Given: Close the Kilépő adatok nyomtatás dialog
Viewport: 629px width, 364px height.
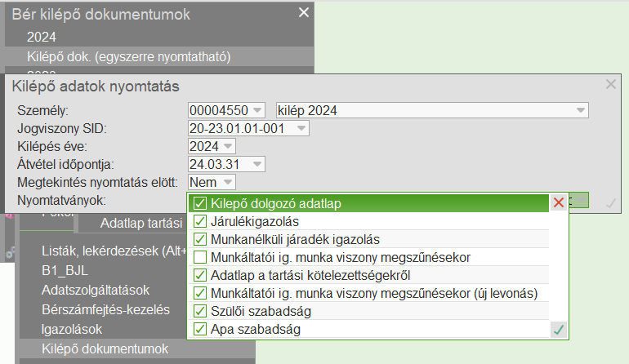Looking at the screenshot, I should point(611,83).
